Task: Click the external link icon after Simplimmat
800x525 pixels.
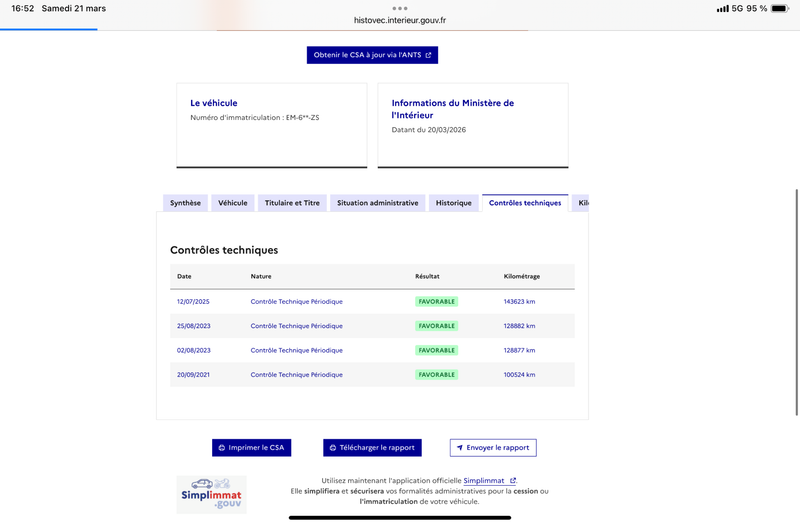Action: (513, 481)
